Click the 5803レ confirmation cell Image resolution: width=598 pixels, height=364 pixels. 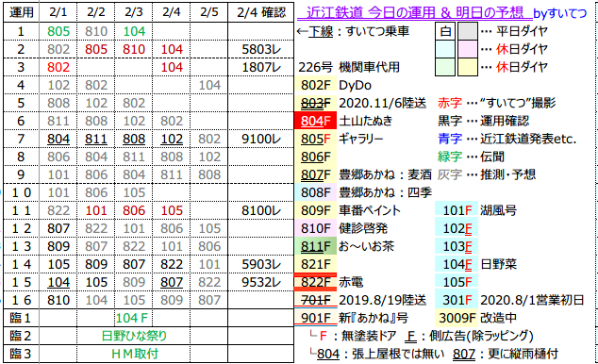[x=261, y=49]
